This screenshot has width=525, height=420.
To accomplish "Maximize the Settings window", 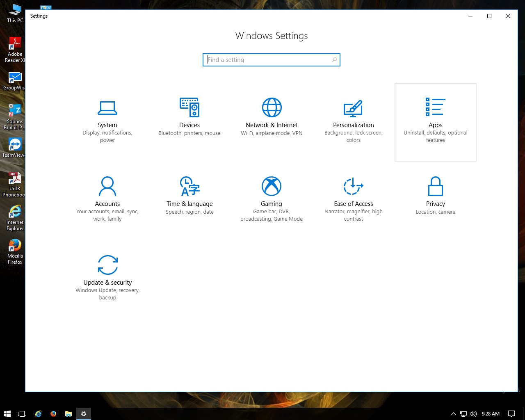I will point(489,16).
